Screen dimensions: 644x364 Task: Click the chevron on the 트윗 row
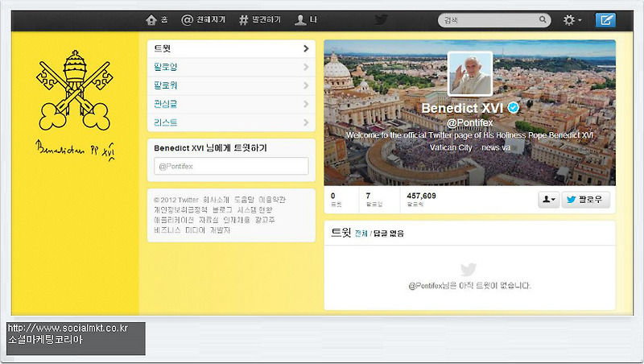click(306, 48)
